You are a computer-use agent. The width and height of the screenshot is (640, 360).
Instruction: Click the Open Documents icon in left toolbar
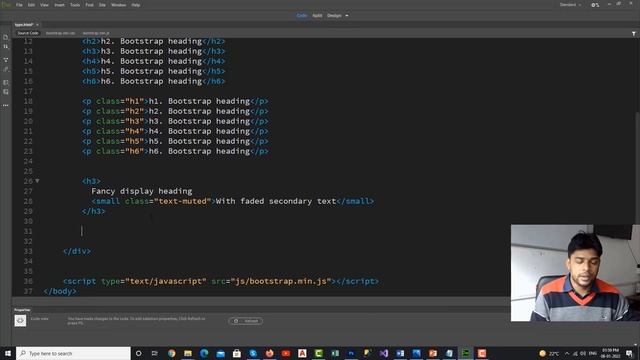(x=6, y=38)
